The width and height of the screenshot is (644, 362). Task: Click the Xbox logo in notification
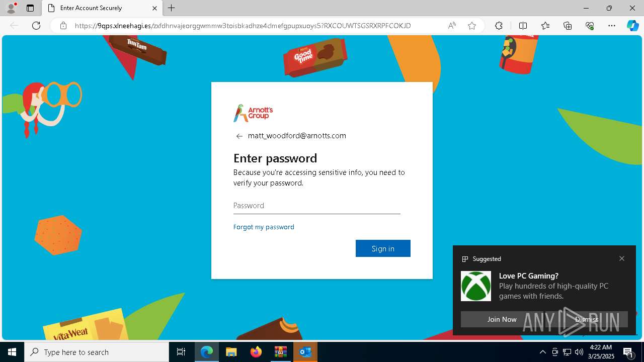pyautogui.click(x=476, y=286)
